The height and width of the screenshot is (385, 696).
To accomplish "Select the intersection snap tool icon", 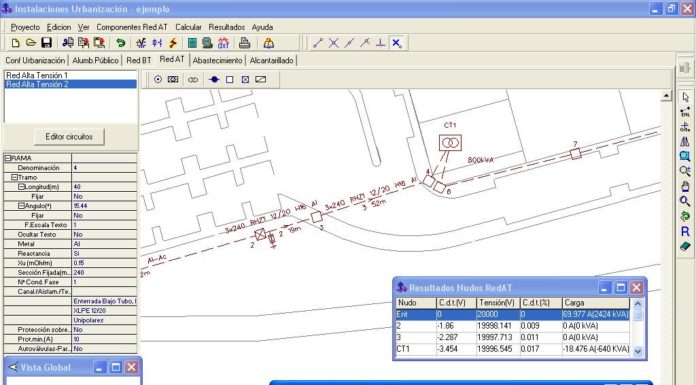I will (x=333, y=43).
